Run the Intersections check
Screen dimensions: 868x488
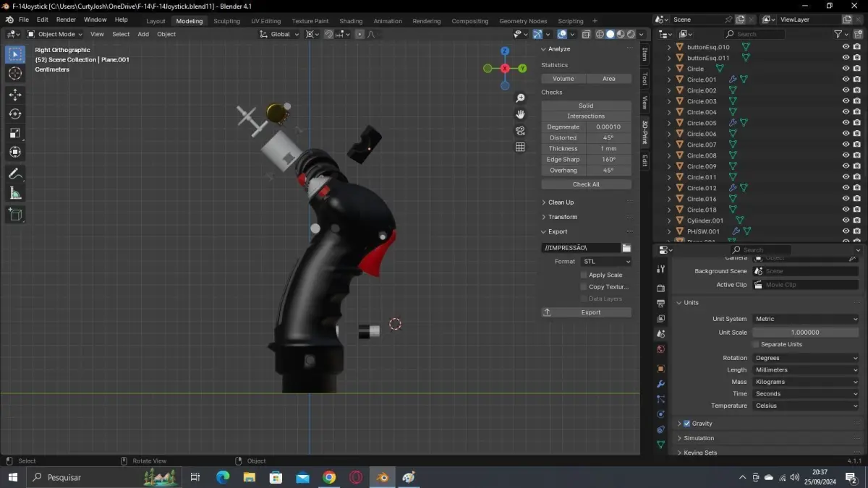[x=586, y=116]
